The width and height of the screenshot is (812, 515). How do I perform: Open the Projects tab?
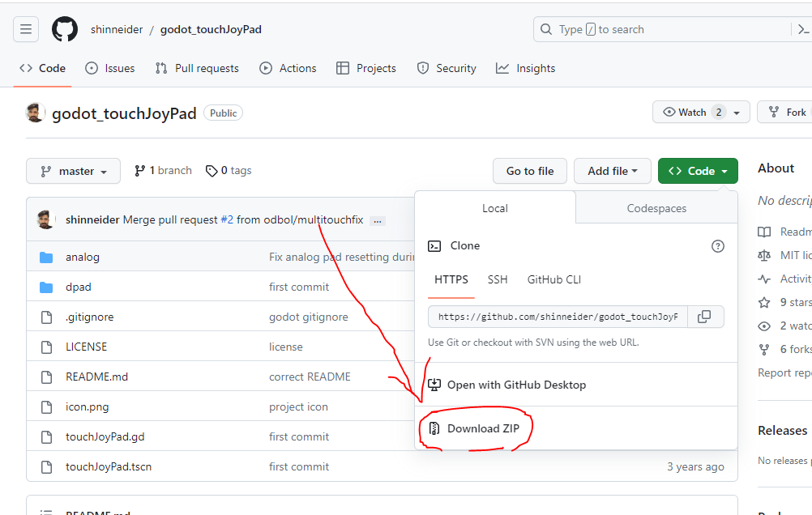(366, 68)
